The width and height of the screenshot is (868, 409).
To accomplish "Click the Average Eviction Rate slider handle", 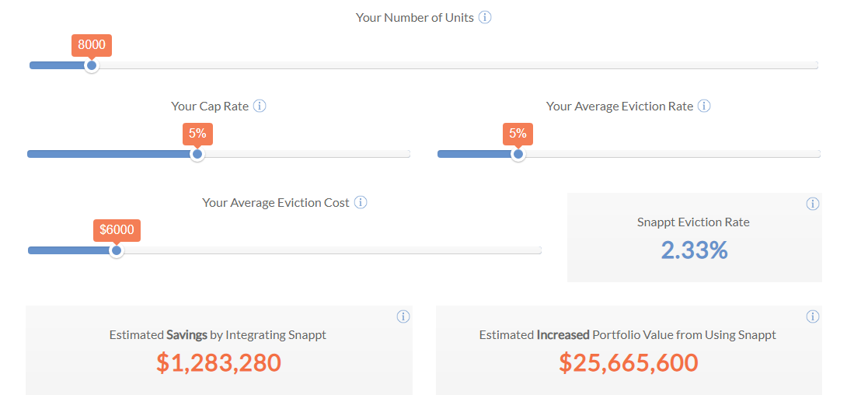I will (x=518, y=154).
